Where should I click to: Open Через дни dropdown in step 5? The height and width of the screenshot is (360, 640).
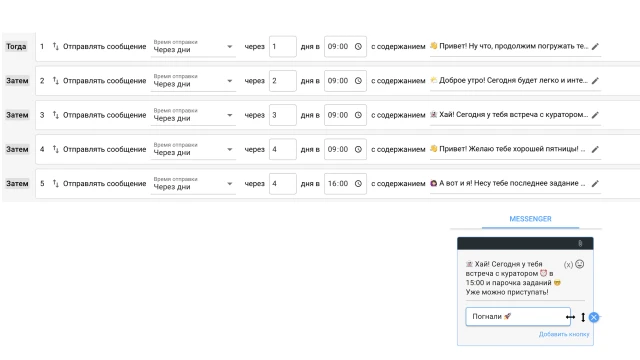tap(193, 184)
